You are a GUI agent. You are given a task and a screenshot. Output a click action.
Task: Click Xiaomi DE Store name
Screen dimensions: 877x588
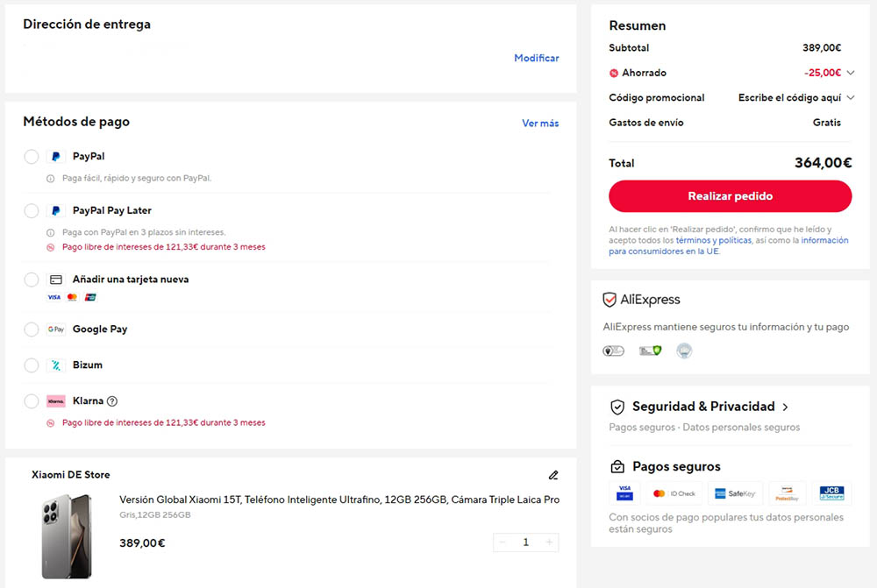click(x=70, y=475)
